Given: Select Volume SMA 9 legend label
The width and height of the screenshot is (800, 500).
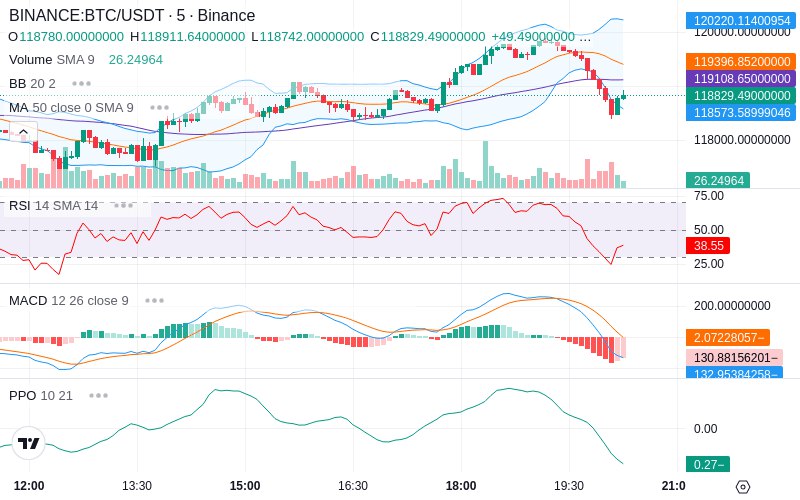Looking at the screenshot, I should coord(52,60).
